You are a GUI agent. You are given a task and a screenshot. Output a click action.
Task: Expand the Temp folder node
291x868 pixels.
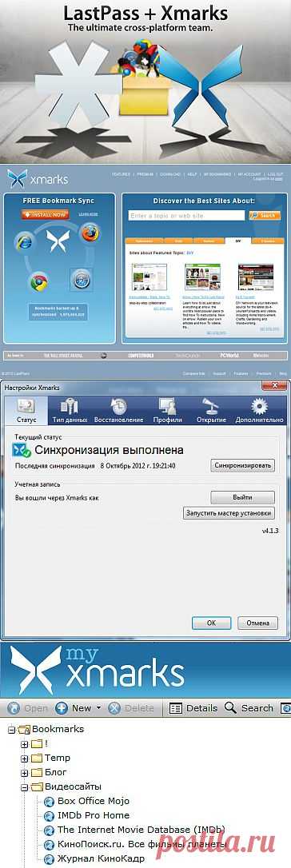coord(24,759)
